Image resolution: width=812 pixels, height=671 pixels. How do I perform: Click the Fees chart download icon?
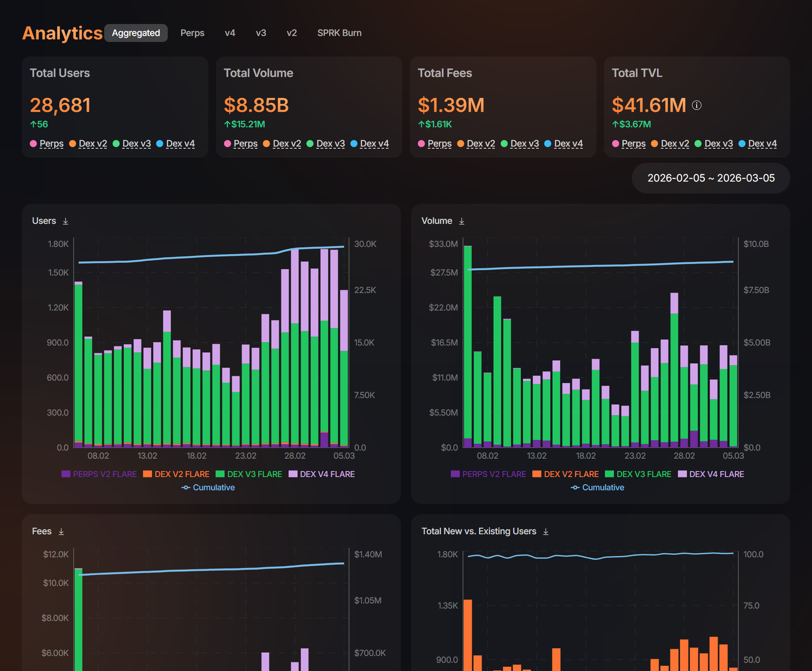(x=61, y=531)
